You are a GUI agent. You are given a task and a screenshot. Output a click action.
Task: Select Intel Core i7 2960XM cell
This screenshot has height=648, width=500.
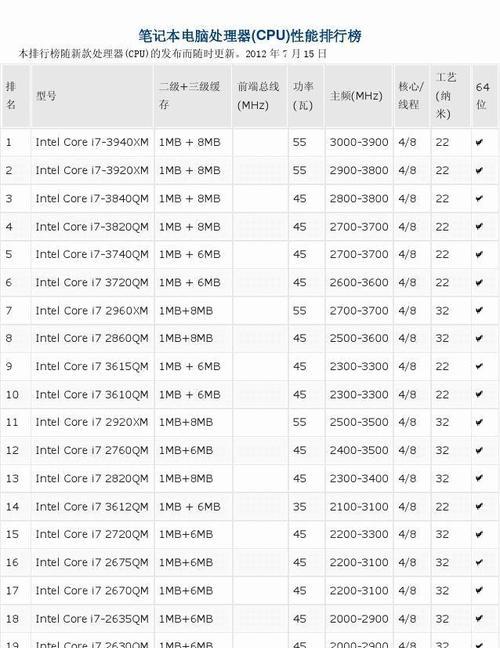pyautogui.click(x=92, y=311)
